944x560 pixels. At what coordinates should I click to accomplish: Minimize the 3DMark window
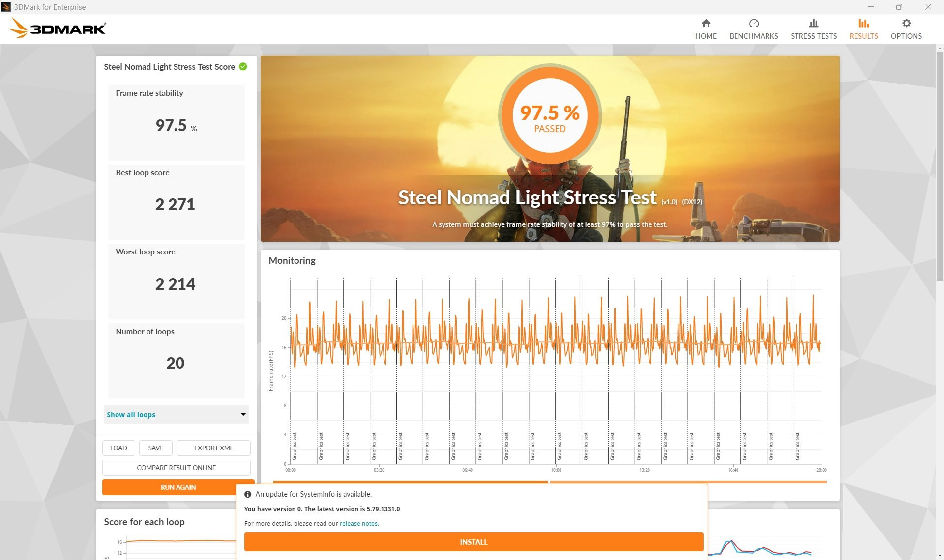[871, 7]
